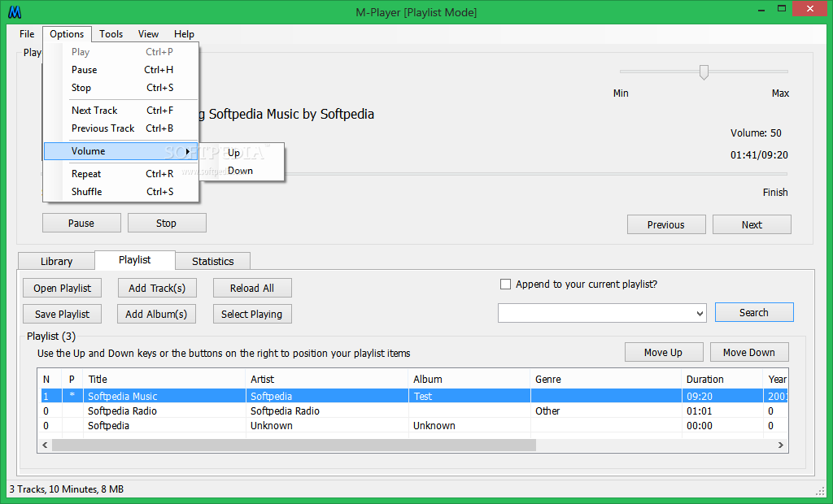Close the Options menu in the menu bar
This screenshot has width=833, height=504.
pyautogui.click(x=67, y=34)
